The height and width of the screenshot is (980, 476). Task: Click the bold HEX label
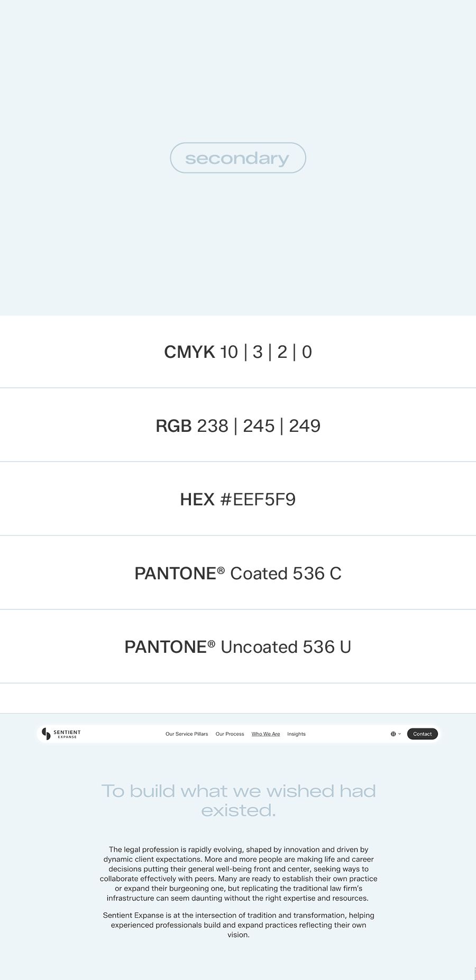coord(197,500)
